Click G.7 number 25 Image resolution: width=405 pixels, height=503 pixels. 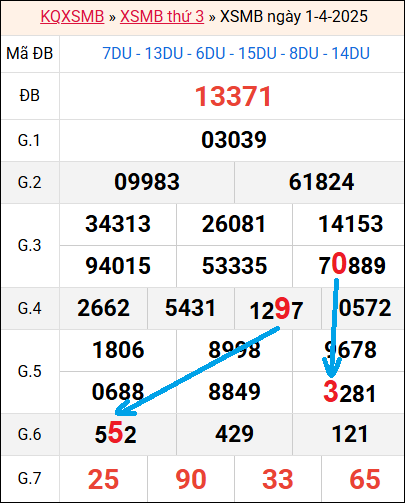tap(103, 479)
